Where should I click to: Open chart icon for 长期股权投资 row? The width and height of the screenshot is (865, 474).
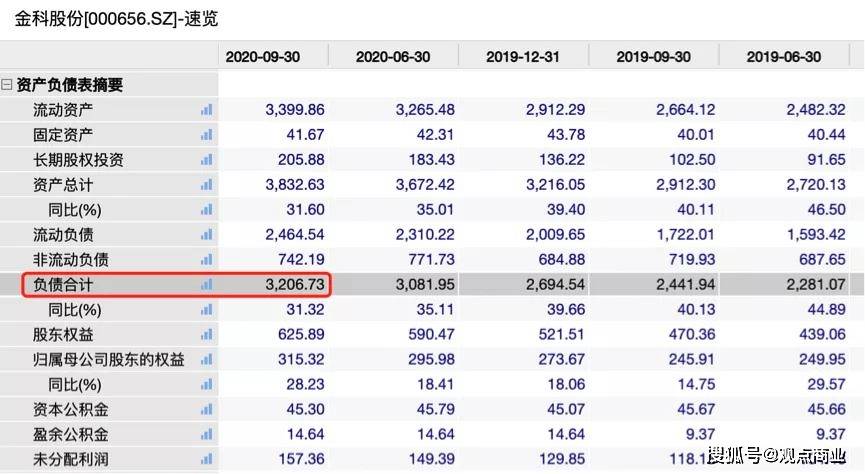click(x=206, y=160)
